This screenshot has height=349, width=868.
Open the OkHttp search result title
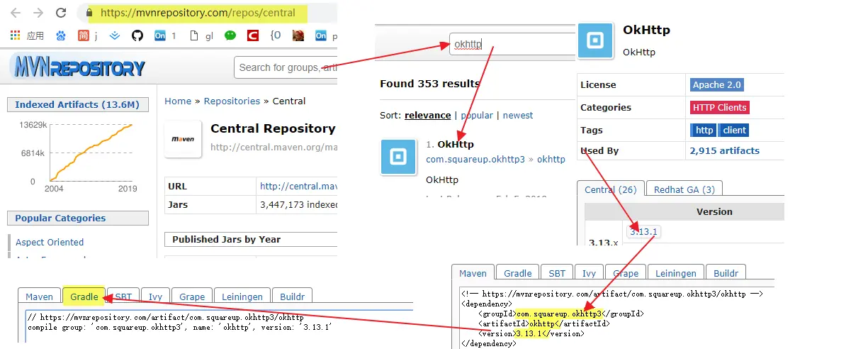(456, 145)
